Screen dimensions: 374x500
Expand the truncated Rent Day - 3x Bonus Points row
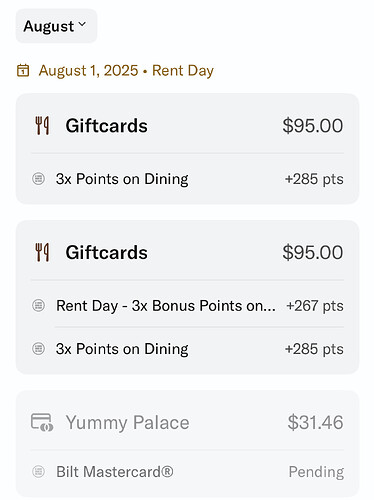[x=166, y=306]
